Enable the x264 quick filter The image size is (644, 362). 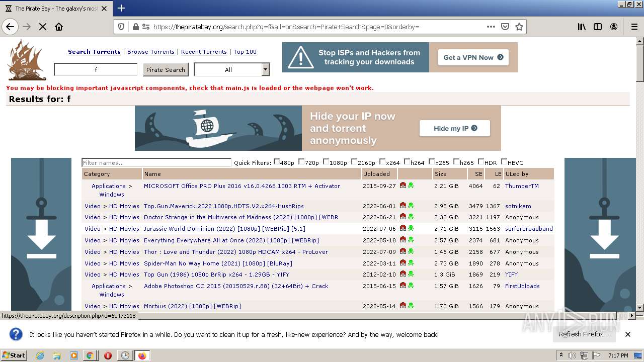click(382, 162)
